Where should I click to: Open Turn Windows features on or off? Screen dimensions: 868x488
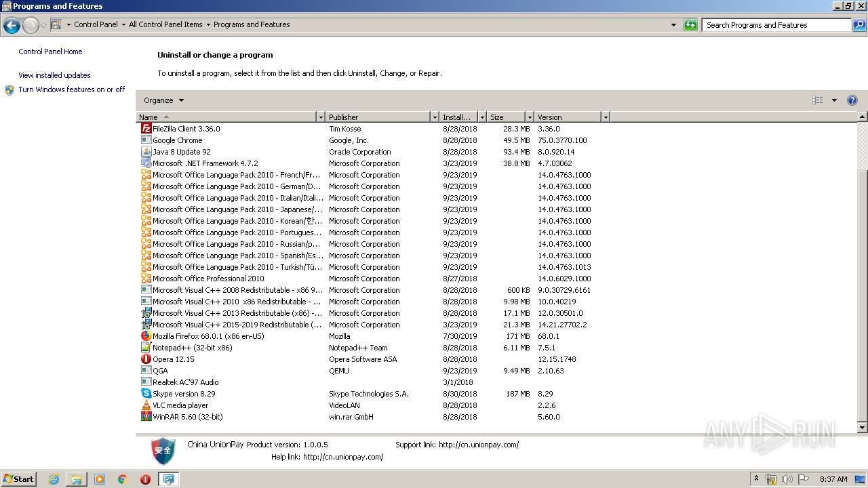(72, 89)
